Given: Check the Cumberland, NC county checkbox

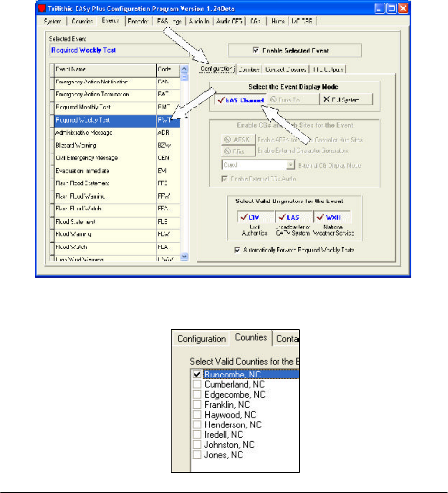Looking at the screenshot, I should coord(197,384).
